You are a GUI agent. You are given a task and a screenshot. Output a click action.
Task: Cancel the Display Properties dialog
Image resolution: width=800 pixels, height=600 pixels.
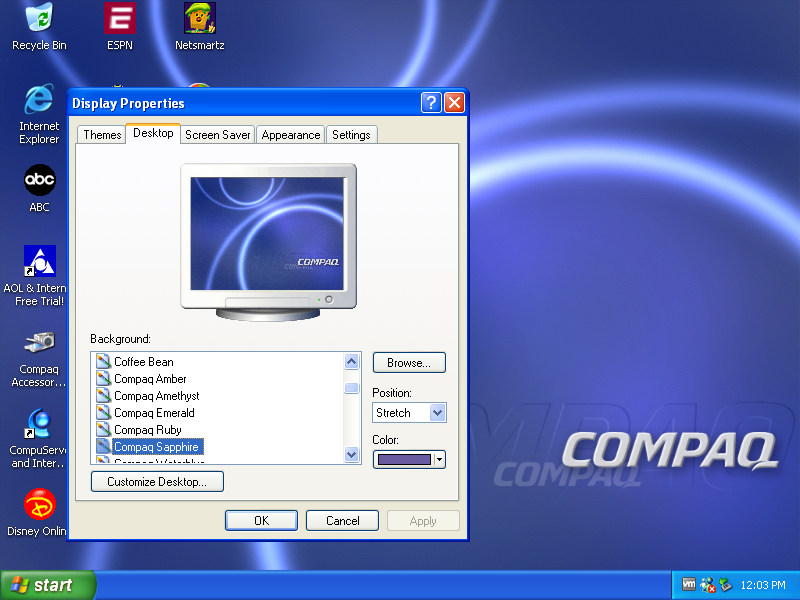[342, 520]
